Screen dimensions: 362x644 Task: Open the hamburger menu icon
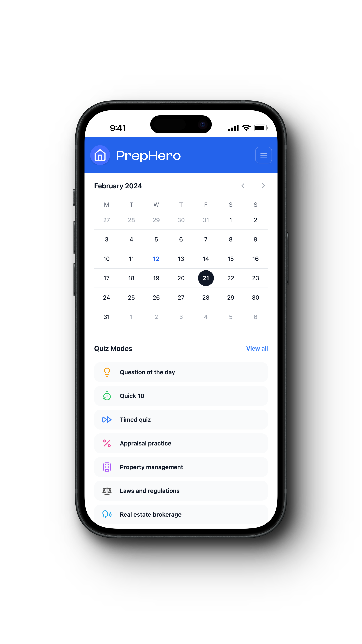pyautogui.click(x=264, y=155)
